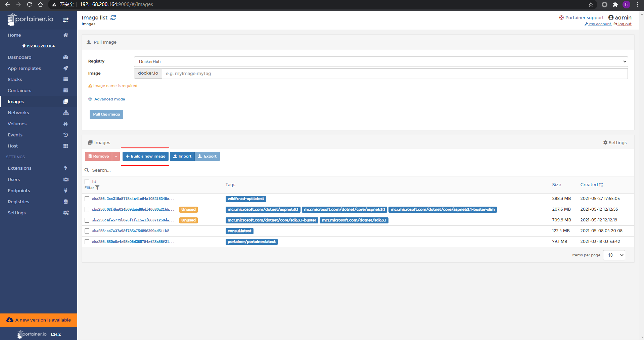Focus the image name input field

[395, 73]
